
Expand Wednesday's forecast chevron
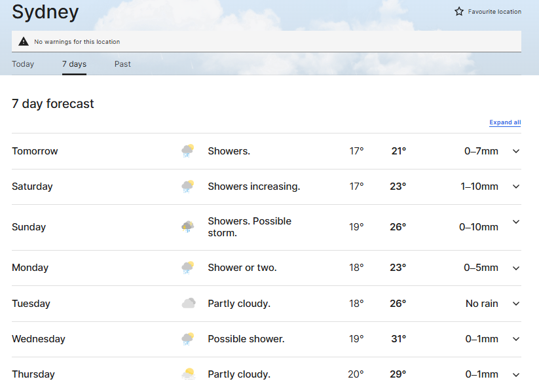[516, 339]
